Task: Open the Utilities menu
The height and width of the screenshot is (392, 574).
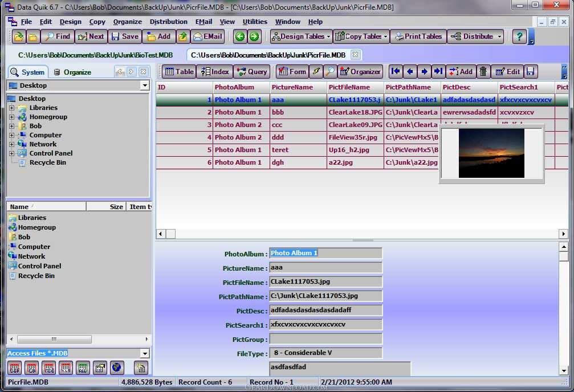Action: [255, 22]
